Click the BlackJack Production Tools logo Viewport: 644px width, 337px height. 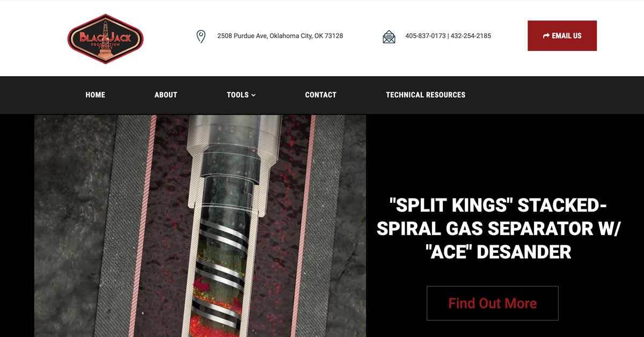click(105, 39)
